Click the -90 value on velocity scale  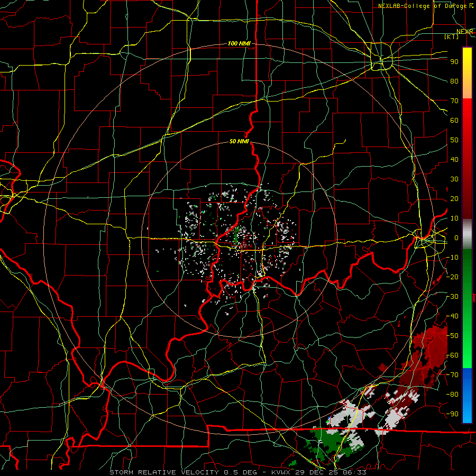coord(452,414)
